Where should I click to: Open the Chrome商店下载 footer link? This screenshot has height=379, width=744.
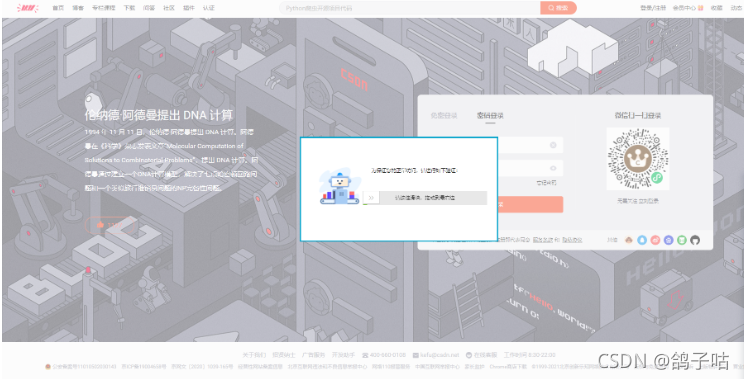click(508, 367)
